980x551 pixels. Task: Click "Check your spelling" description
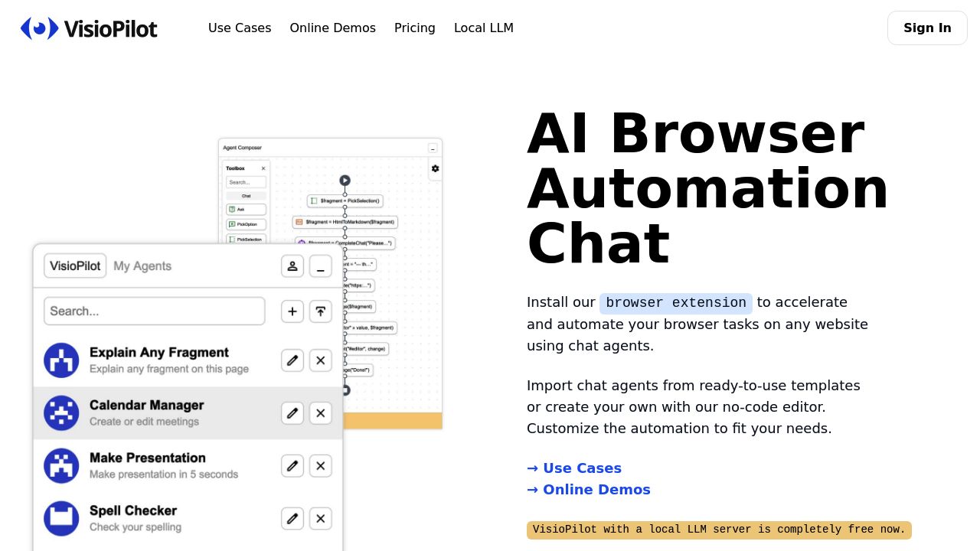136,527
